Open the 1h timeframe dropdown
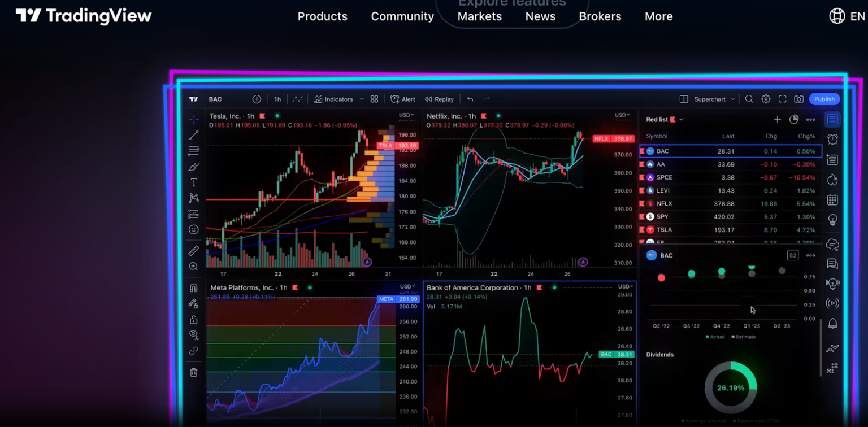The height and width of the screenshot is (427, 868). tap(277, 99)
